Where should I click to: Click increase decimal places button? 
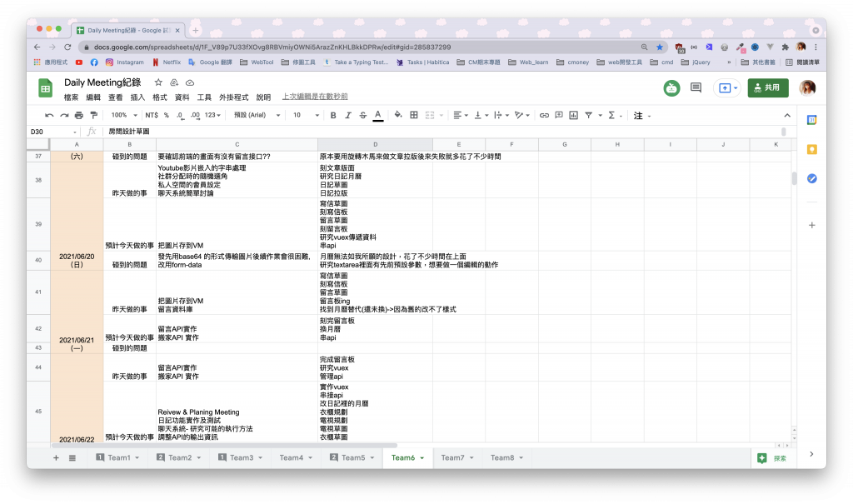pos(195,116)
